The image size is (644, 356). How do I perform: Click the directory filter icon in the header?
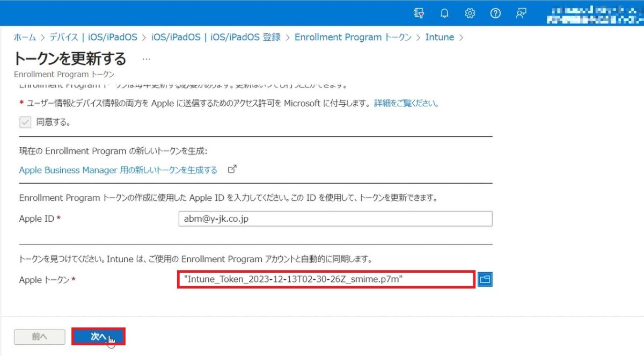pyautogui.click(x=419, y=13)
